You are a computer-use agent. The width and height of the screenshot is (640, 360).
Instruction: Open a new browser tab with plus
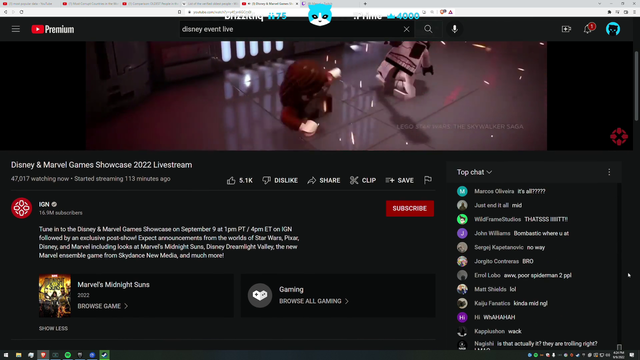click(x=365, y=4)
